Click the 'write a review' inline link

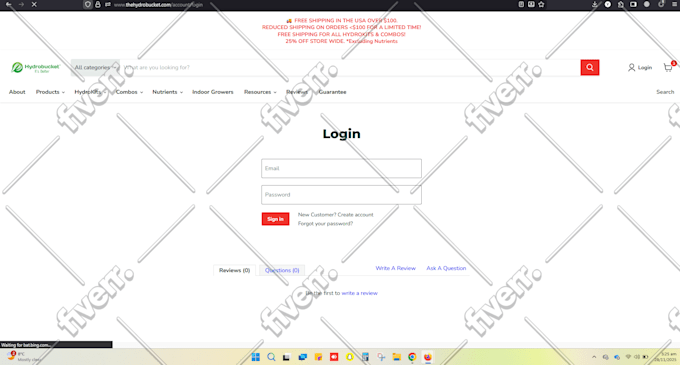pos(360,293)
